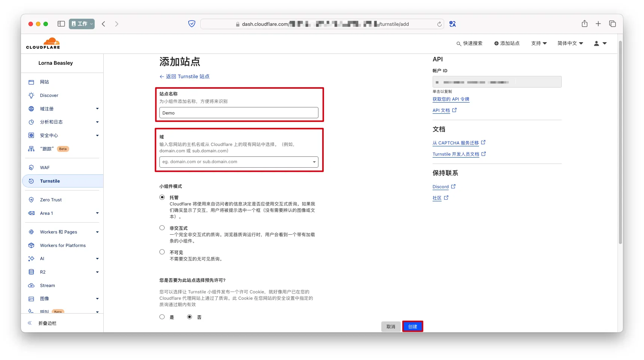Screen dimensions: 644x360
Task: Open the API 文档 link
Action: (445, 110)
